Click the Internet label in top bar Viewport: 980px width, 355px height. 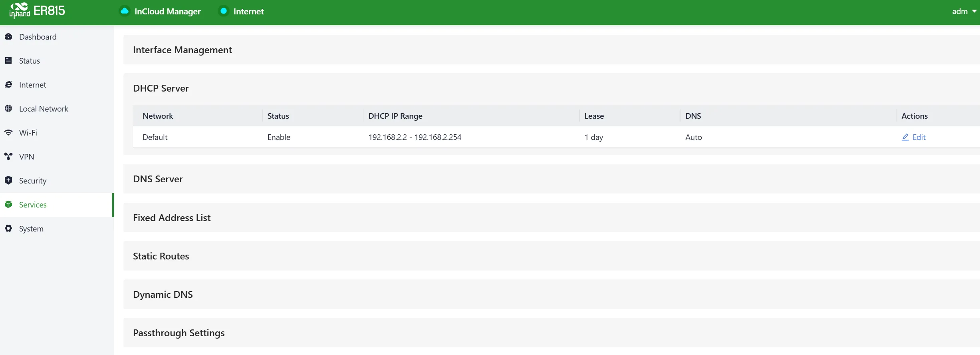pos(248,12)
